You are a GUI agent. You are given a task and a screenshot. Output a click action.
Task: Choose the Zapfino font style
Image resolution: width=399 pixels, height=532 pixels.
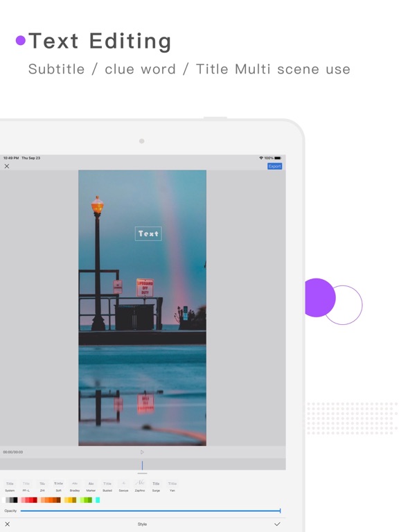point(140,486)
